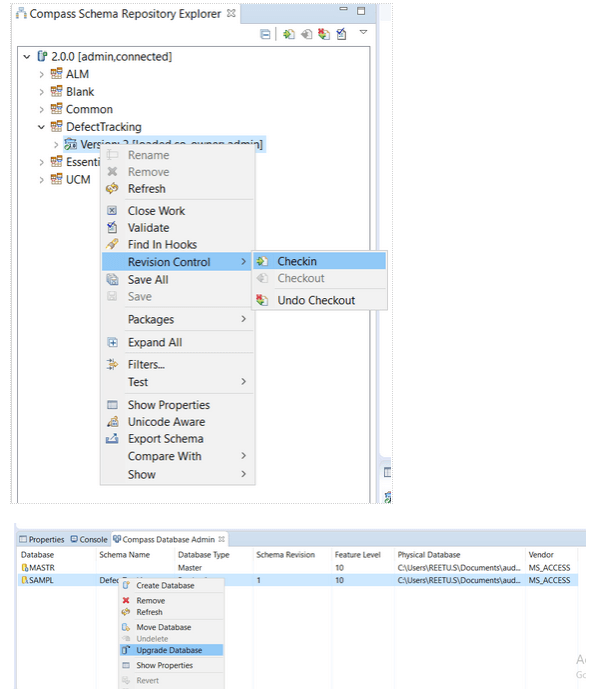Image resolution: width=607 pixels, height=691 pixels.
Task: Click the disabled Save menu entry
Action: pos(178,297)
